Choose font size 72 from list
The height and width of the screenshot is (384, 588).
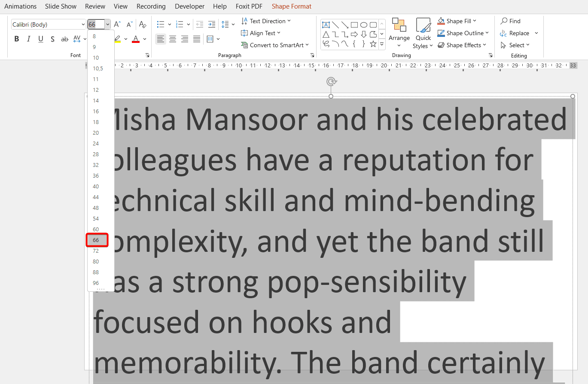coord(101,251)
